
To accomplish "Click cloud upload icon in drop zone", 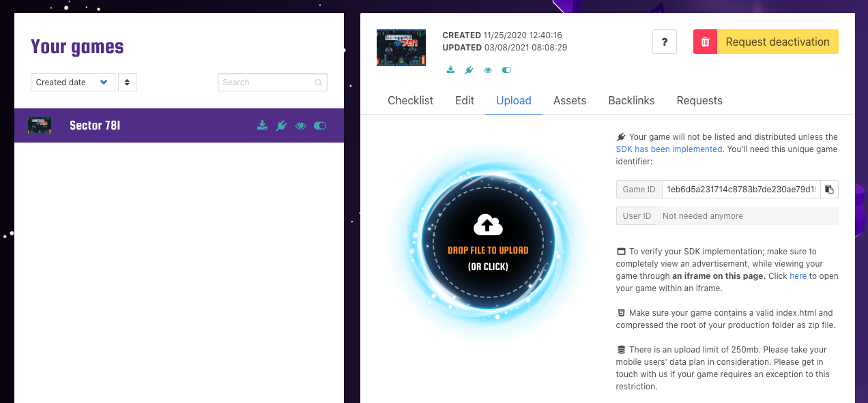I will click(x=488, y=225).
